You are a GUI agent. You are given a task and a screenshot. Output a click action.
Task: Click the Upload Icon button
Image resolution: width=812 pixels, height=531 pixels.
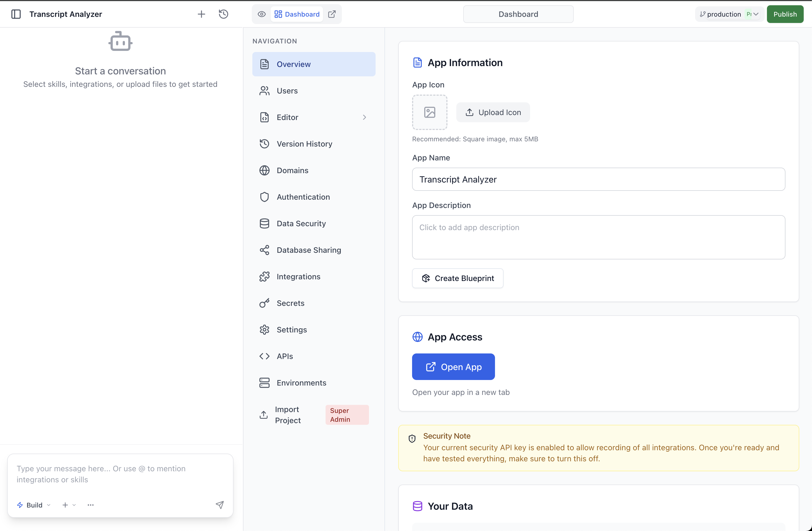493,112
